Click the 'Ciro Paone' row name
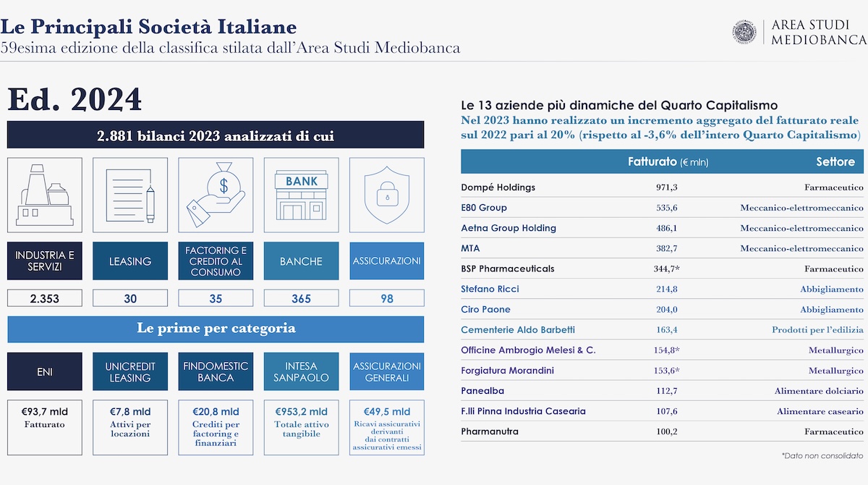Screen dimensions: 868x485 tap(485, 309)
